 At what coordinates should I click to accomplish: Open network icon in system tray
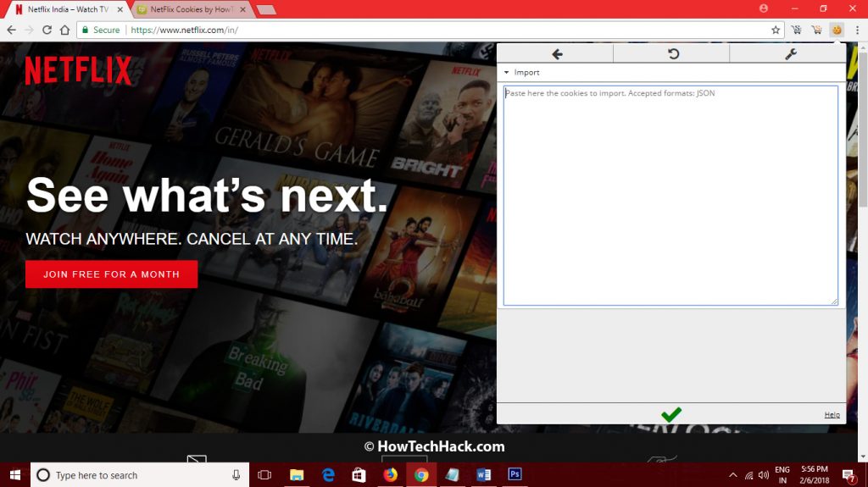(x=749, y=475)
